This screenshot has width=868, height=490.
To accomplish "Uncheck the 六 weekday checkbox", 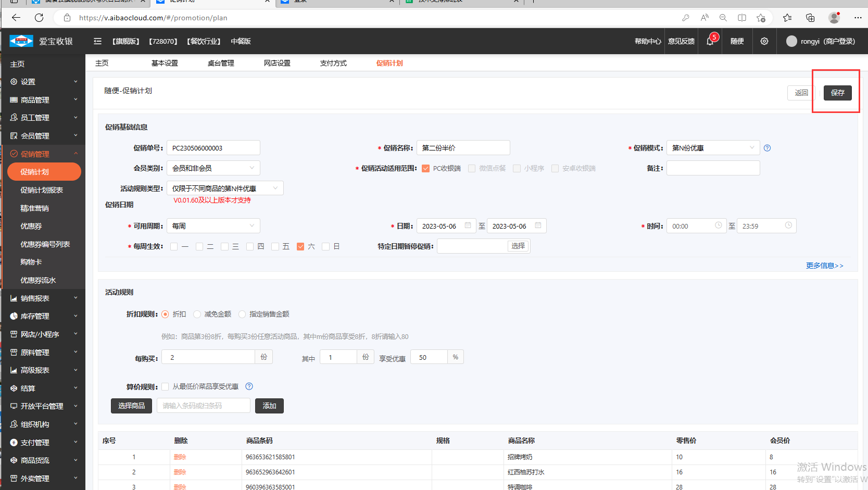I will coord(300,246).
